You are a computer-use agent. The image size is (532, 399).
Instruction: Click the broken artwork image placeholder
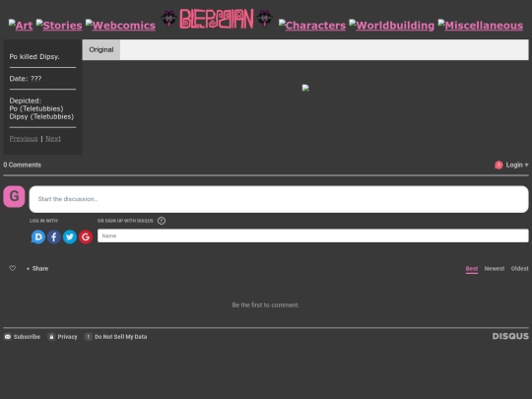305,88
